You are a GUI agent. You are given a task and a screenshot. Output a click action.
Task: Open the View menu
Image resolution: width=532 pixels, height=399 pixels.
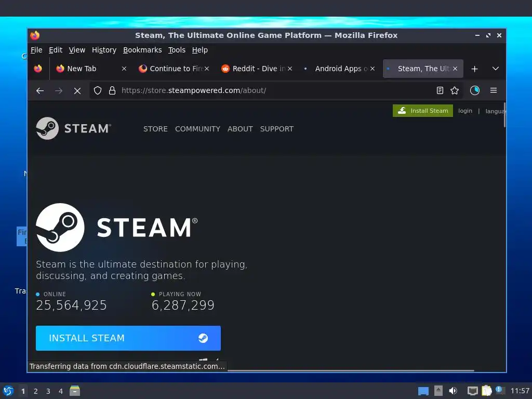pyautogui.click(x=77, y=50)
